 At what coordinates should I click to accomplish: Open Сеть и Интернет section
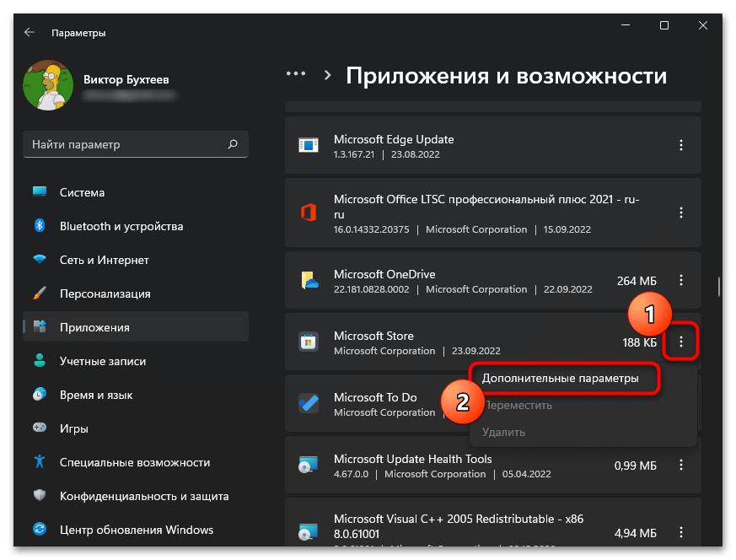pyautogui.click(x=104, y=260)
